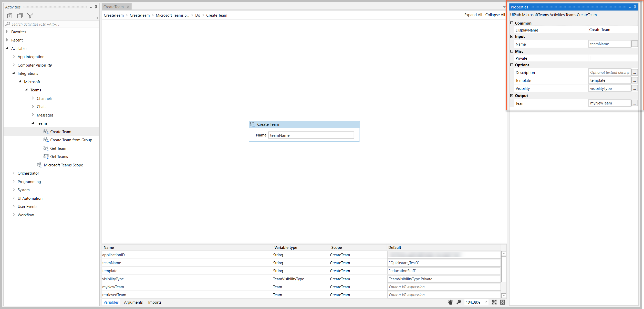Collapse all activities using the collapse icon
Screen dimensions: 644x309
coord(20,15)
